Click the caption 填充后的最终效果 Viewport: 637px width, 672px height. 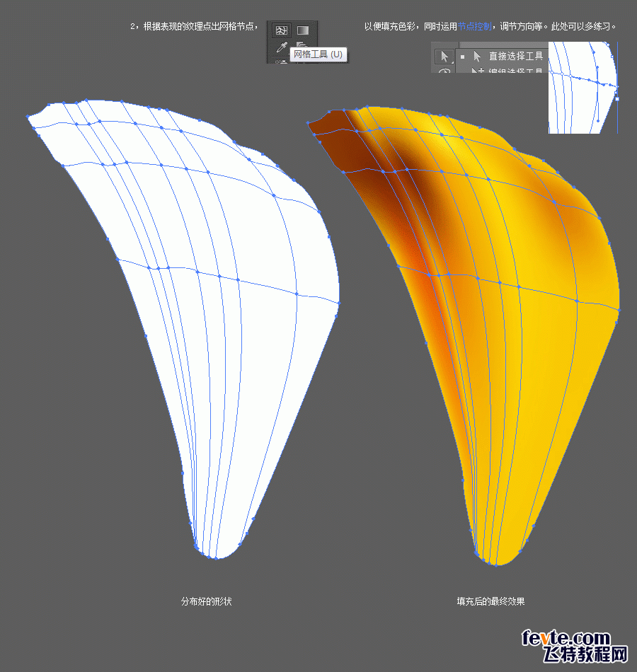tap(490, 601)
